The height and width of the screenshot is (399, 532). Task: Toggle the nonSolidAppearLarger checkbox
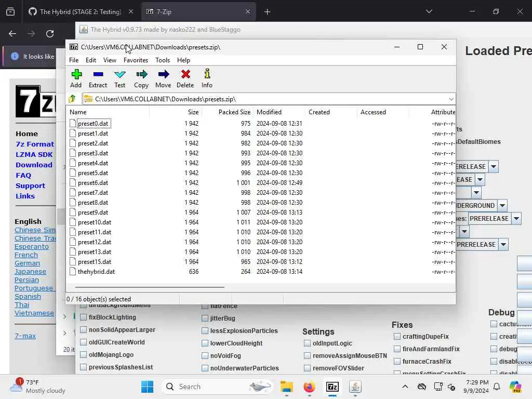(x=84, y=330)
